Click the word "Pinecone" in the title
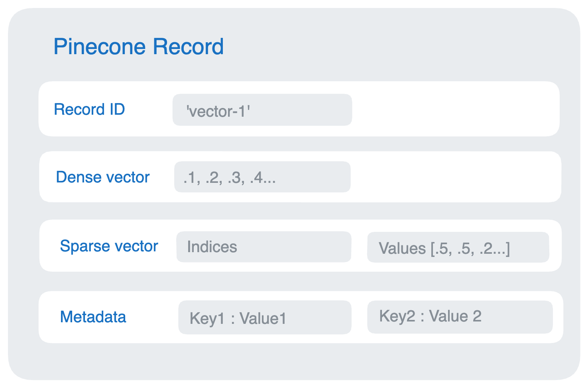 100,47
